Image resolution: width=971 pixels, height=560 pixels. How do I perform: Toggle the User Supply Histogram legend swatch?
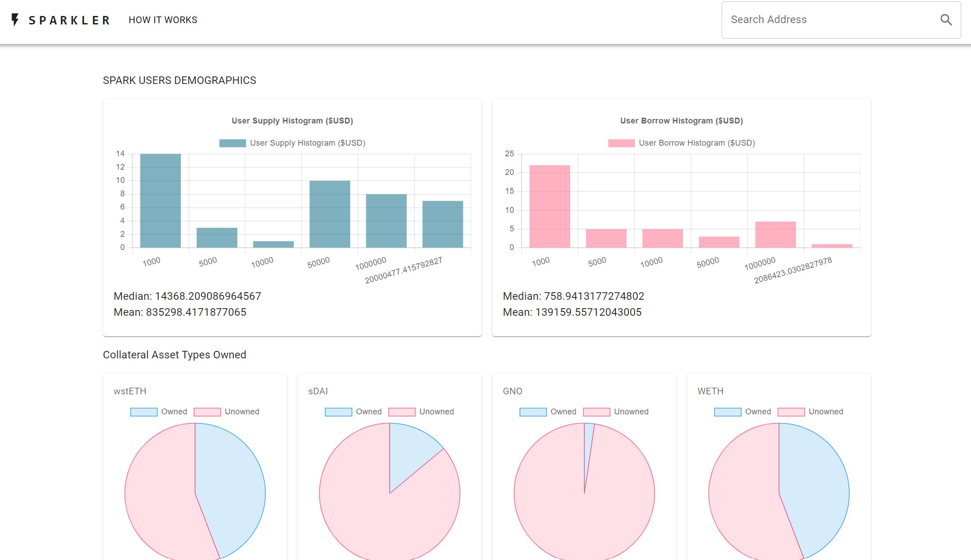(232, 143)
